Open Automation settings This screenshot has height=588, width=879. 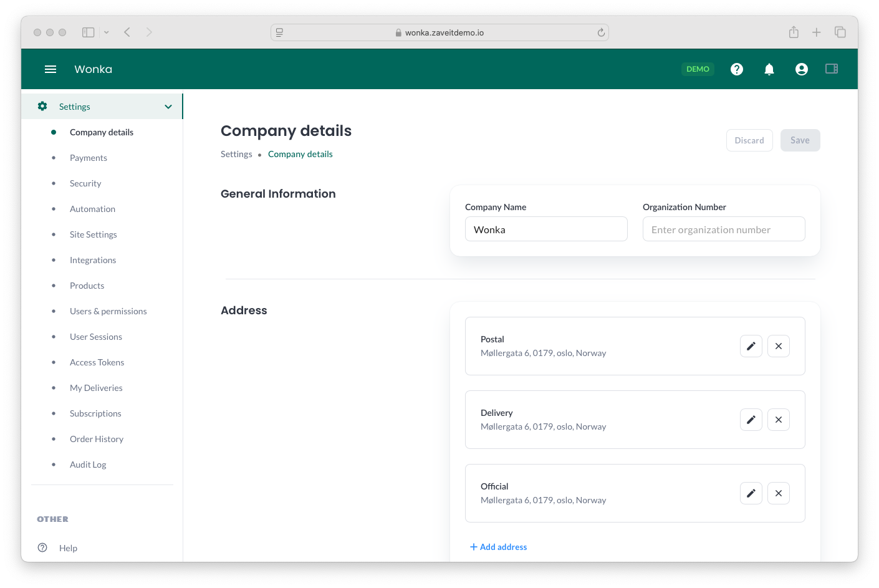pyautogui.click(x=92, y=209)
